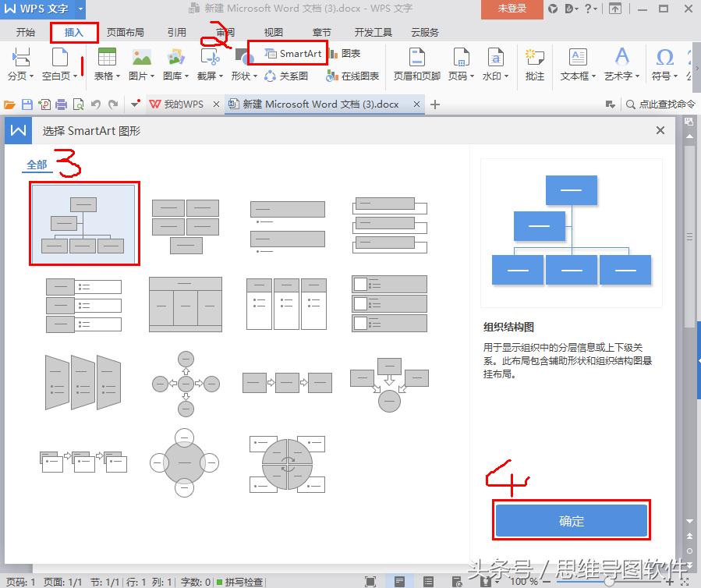701x588 pixels.
Task: Click the save icon in quick access toolbar
Action: [x=27, y=104]
